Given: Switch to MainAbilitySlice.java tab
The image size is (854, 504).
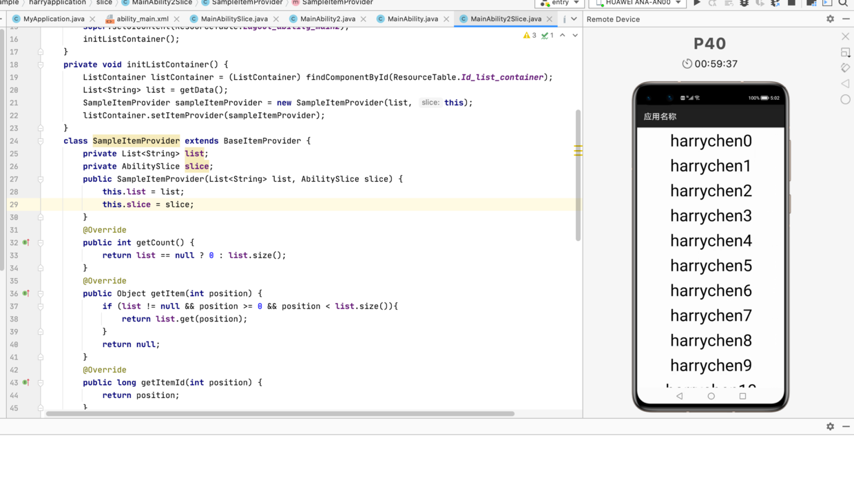Looking at the screenshot, I should [x=234, y=19].
